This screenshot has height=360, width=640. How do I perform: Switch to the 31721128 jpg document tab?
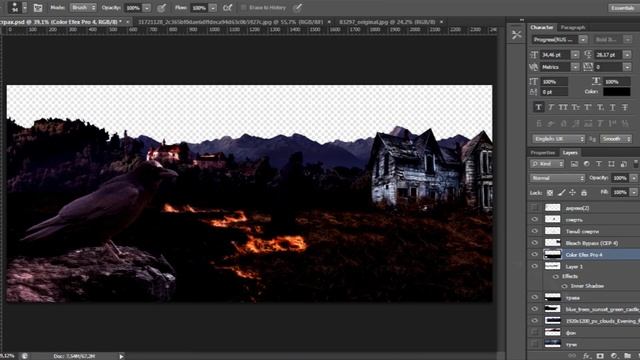tap(231, 22)
